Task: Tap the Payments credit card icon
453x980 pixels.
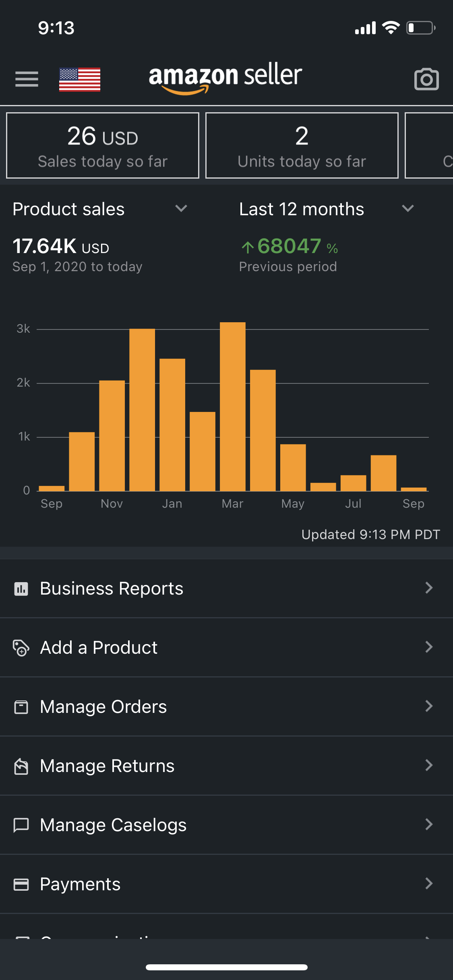Action: 21,884
